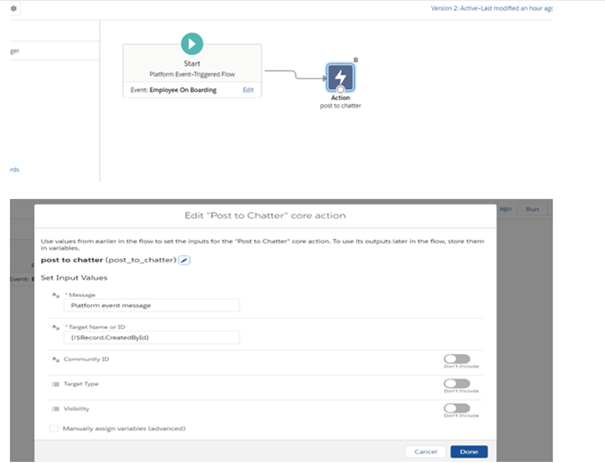Viewport: 605px width, 463px height.
Task: Click the small marker above the Action node
Action: (356, 60)
